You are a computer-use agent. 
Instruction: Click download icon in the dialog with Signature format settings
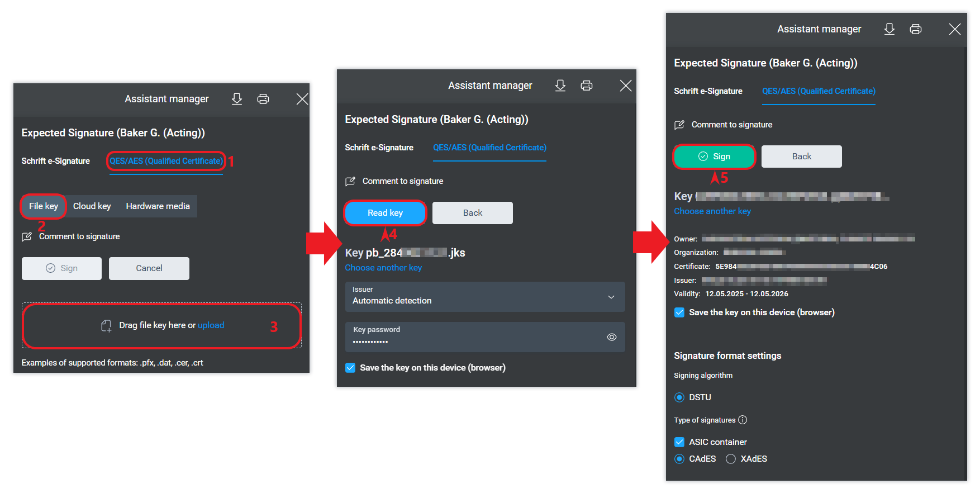(889, 29)
